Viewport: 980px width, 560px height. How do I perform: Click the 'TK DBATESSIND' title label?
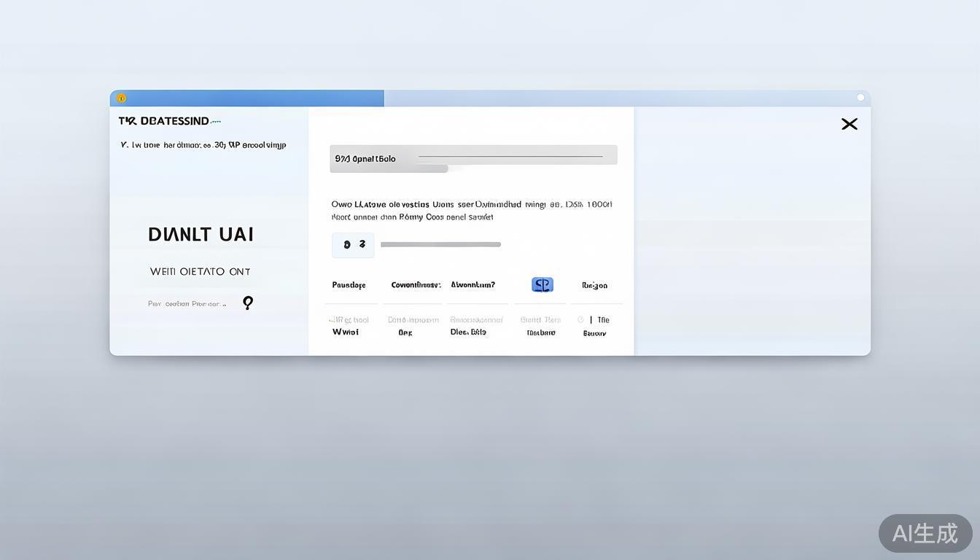(165, 121)
